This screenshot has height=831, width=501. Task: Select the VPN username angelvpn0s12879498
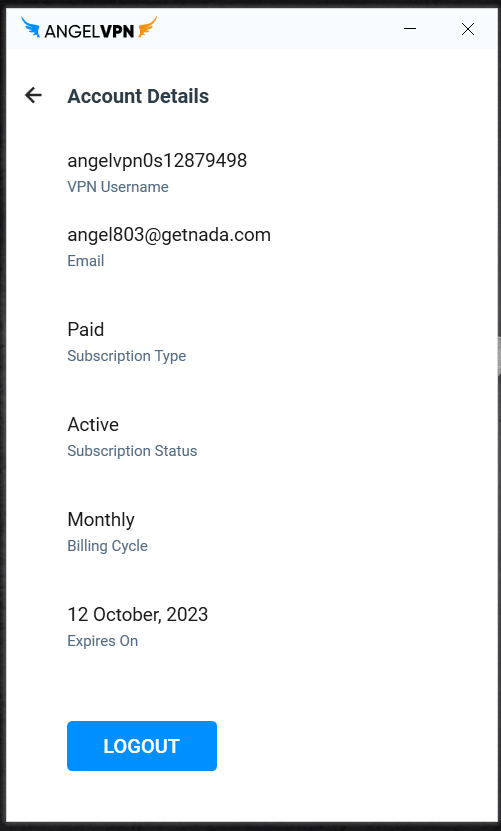(x=157, y=161)
